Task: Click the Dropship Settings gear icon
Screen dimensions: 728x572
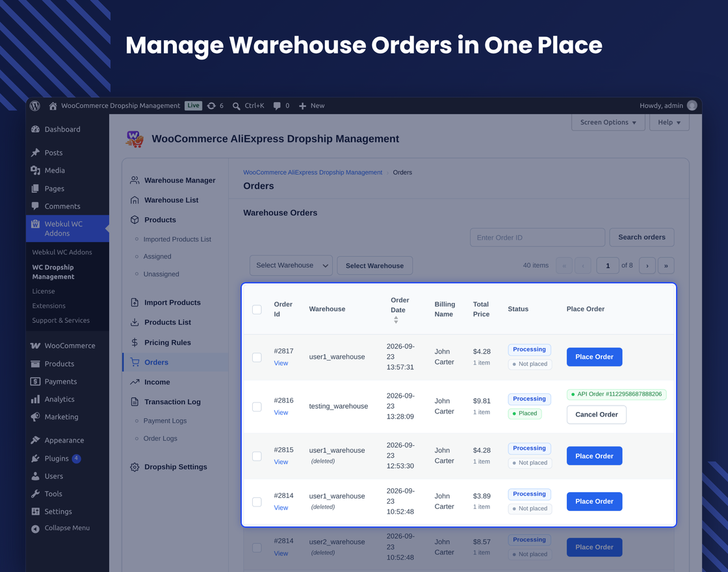Action: click(x=135, y=467)
